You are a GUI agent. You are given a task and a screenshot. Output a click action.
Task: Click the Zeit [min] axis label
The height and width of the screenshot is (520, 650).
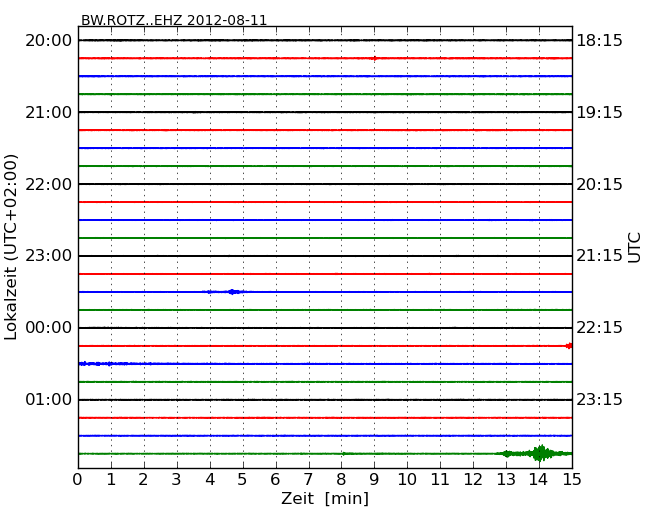click(325, 498)
